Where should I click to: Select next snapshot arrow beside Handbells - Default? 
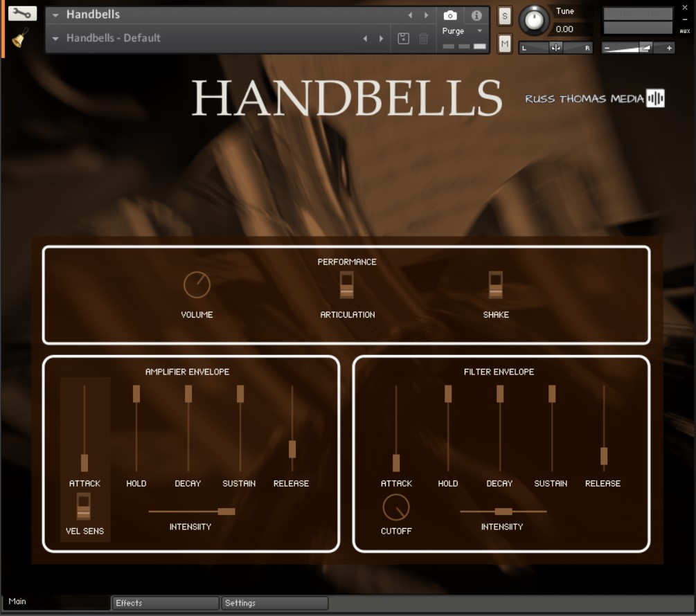click(x=381, y=39)
